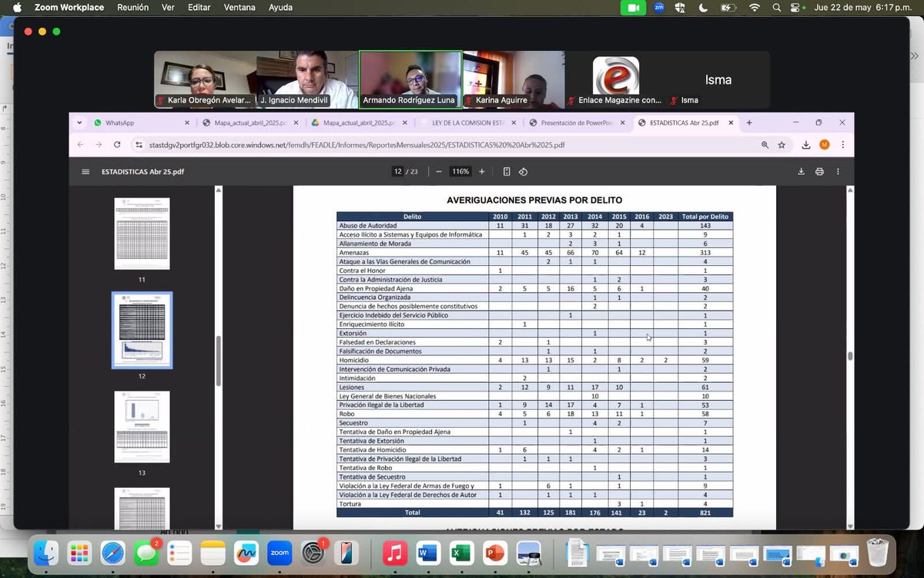
Task: Go back in browser history
Action: coord(80,145)
